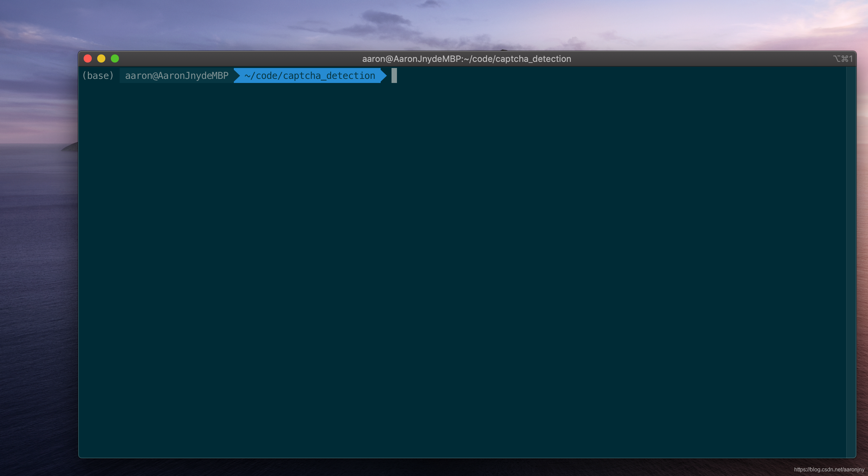Click the gray block cursor in the terminal
This screenshot has height=476, width=868.
tap(394, 75)
